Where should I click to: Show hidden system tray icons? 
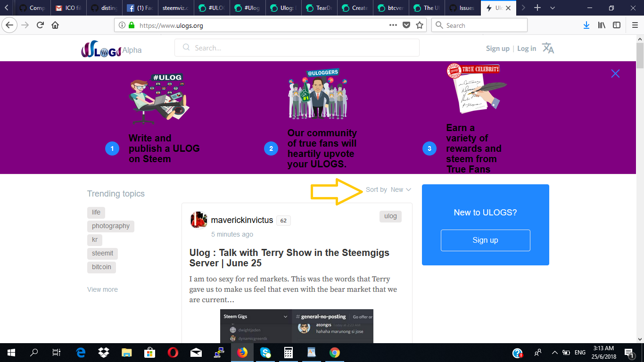pos(554,353)
